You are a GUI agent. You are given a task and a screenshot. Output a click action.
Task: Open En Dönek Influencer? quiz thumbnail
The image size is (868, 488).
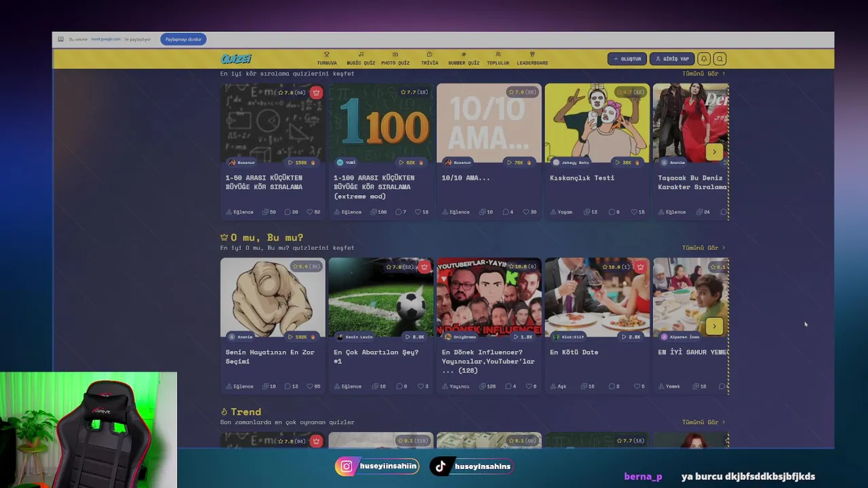[489, 297]
